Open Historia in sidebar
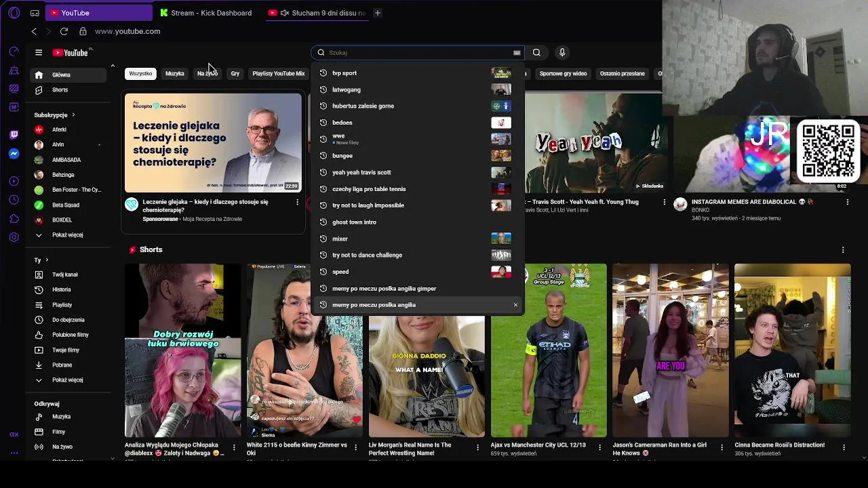Screen dimensions: 868x488 68,290
